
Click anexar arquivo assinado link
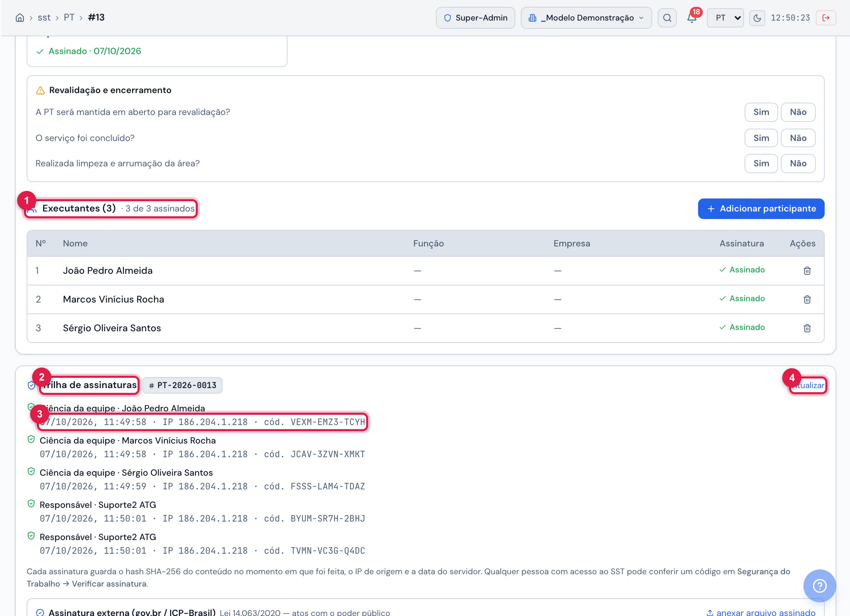click(x=760, y=612)
